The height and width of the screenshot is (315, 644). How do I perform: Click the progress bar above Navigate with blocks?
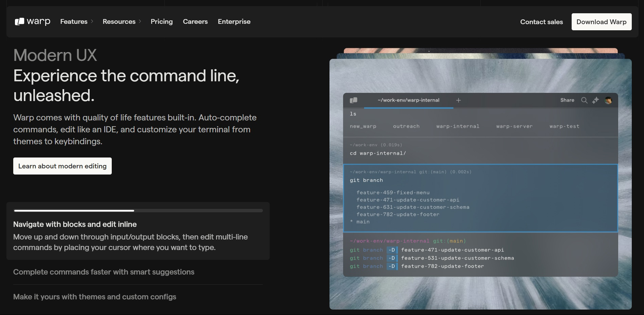click(x=138, y=211)
